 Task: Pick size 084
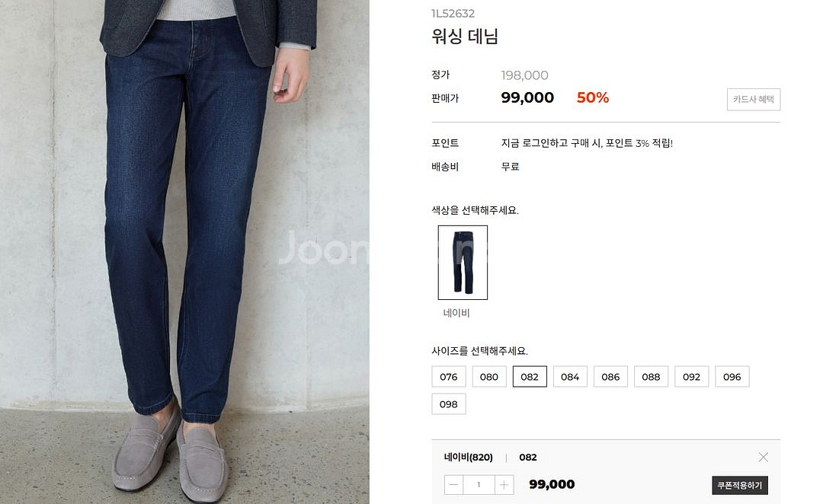click(570, 377)
